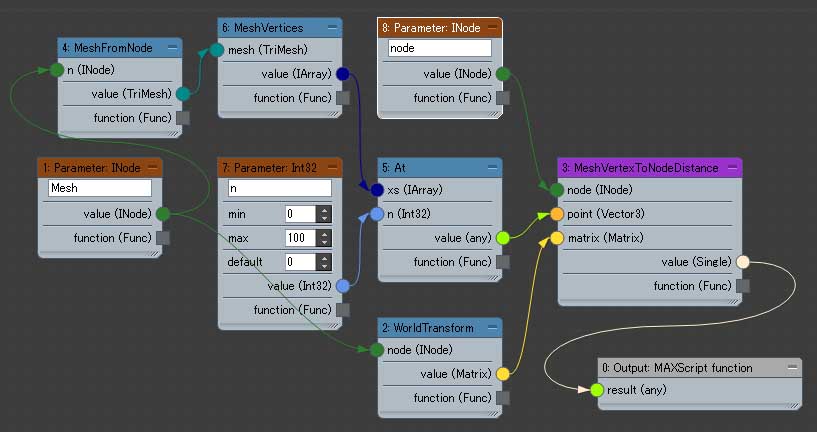Screen dimensions: 817x432
Task: Collapse the 6: MeshVertices node
Action: 332,28
